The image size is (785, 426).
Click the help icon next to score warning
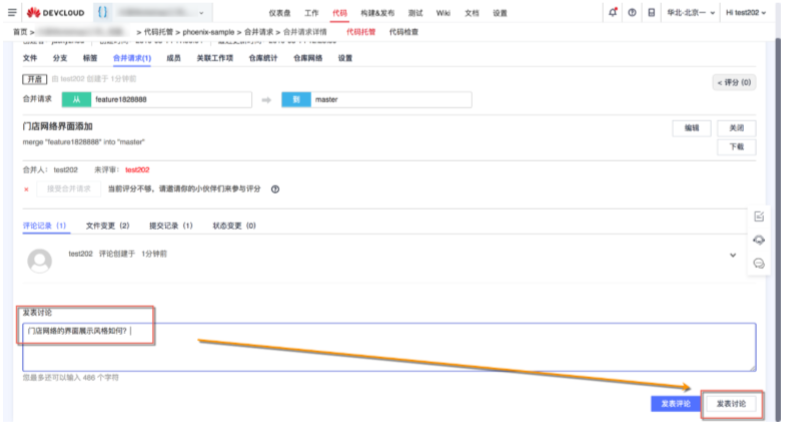pos(275,189)
